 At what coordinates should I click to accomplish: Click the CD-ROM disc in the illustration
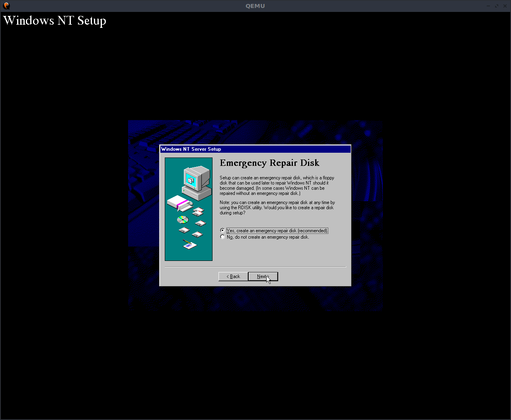click(x=183, y=220)
